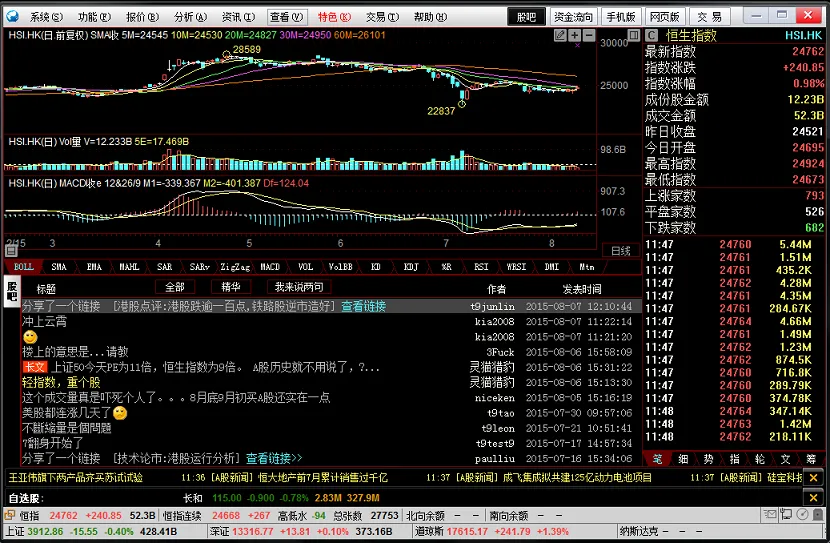Screen dimensions: 830x543
Task: Open news headline 恒大地产前7月累计销售过千亿
Action: pos(323,478)
